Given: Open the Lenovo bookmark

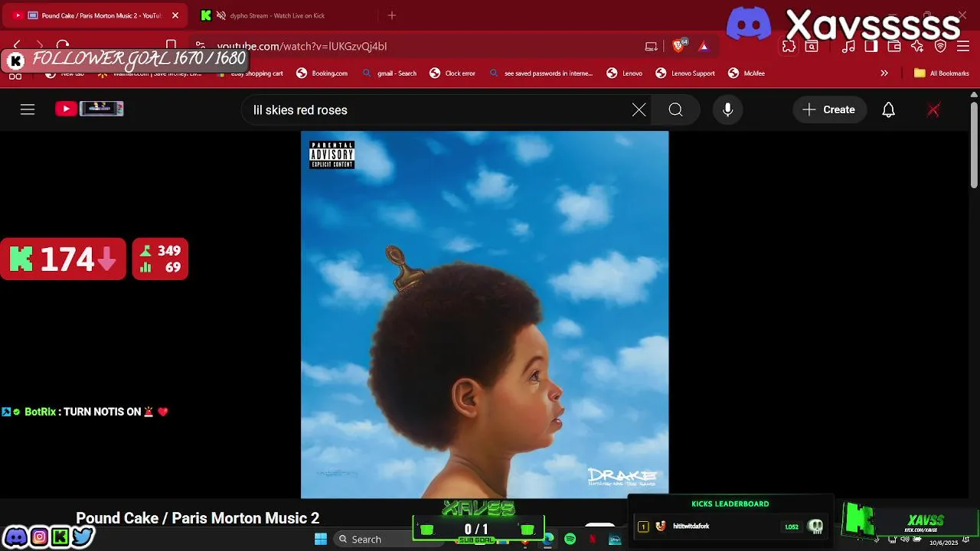Looking at the screenshot, I should click(625, 73).
